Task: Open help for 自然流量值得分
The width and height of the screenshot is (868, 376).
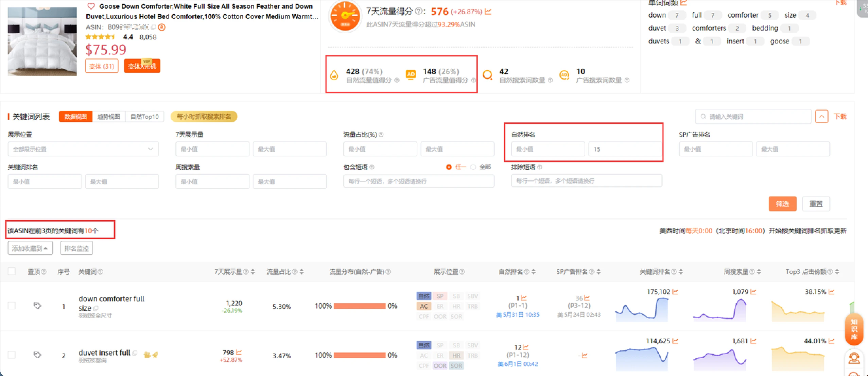Action: 397,80
